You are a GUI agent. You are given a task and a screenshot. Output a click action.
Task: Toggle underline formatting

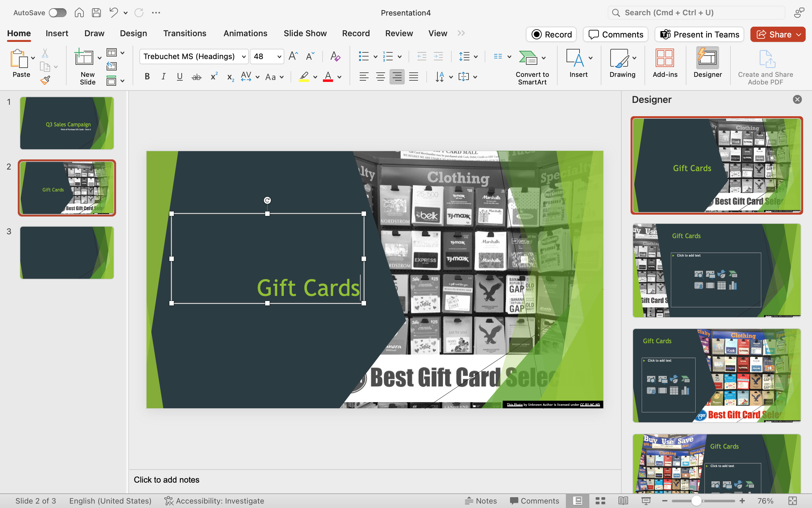180,77
